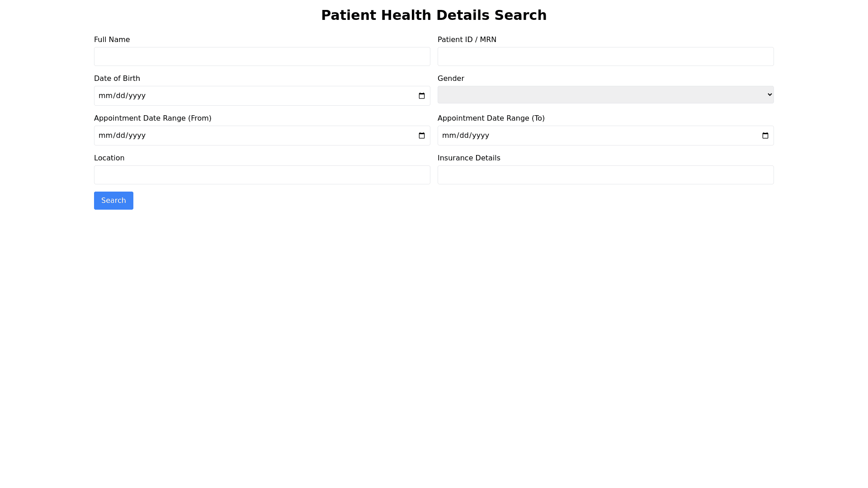Click the Appointment Date Range (To) label
This screenshot has height=488, width=868.
(491, 118)
